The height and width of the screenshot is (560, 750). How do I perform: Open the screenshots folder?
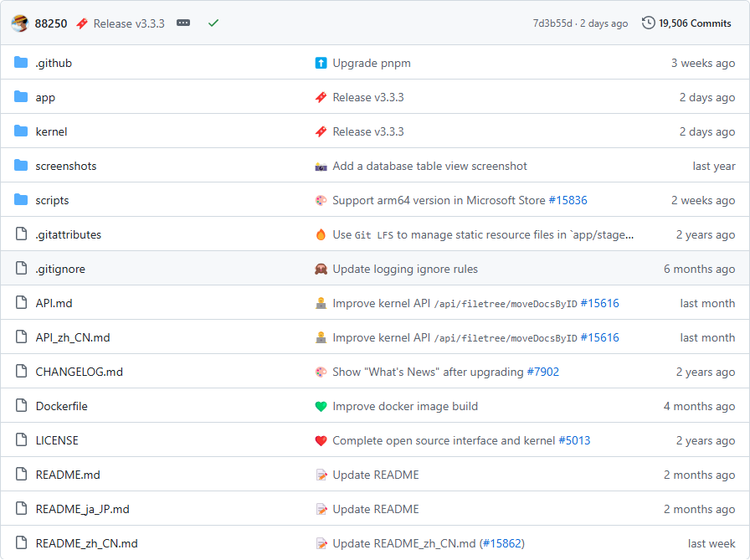[65, 166]
